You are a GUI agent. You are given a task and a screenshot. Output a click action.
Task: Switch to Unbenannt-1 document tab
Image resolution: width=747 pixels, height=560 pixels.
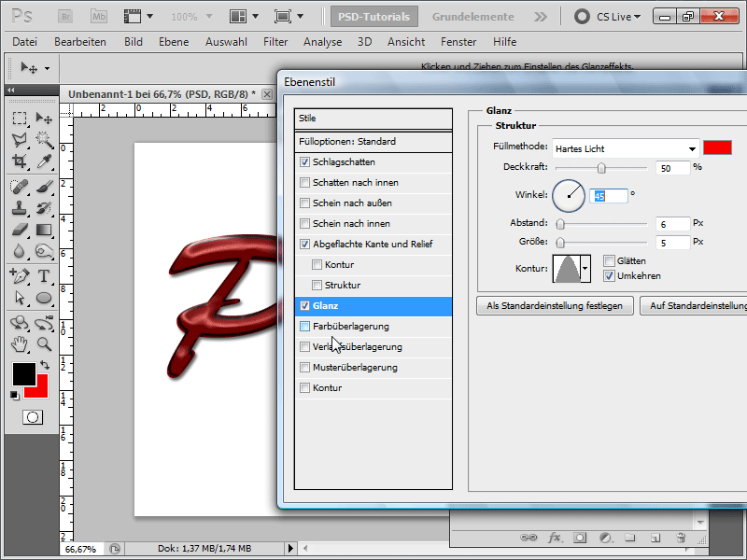coord(162,94)
